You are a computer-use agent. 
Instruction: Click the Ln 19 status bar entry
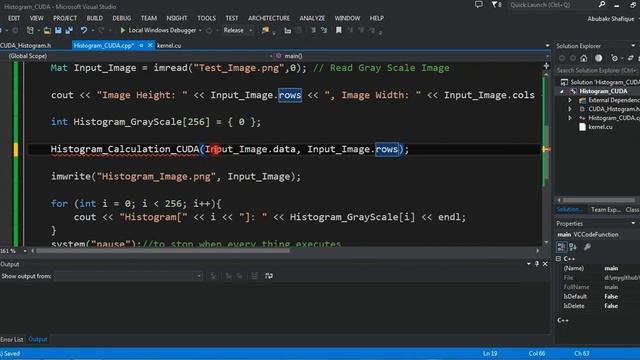coord(490,353)
